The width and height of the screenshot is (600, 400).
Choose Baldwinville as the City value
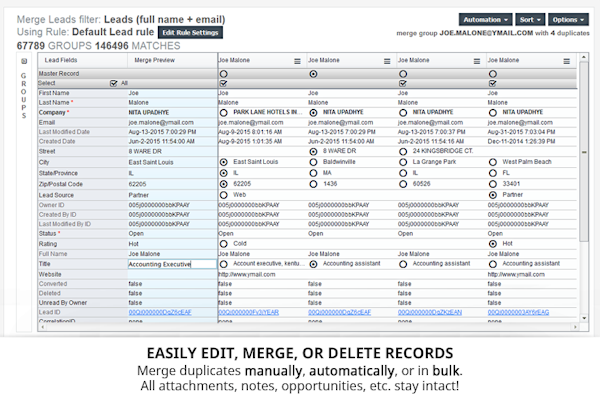314,161
